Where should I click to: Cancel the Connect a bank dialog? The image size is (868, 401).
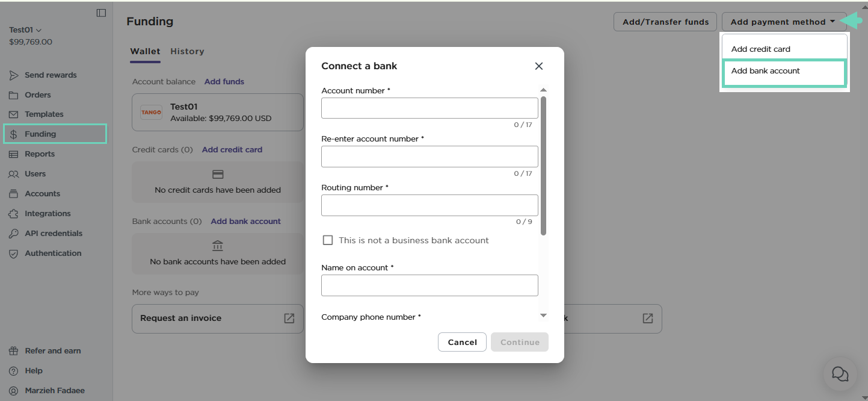point(462,342)
